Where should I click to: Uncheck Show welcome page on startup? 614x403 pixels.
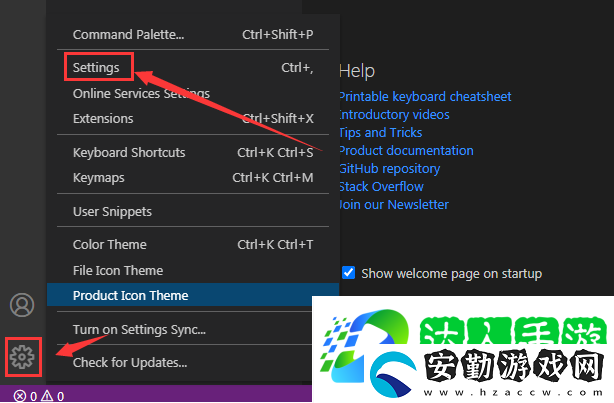349,273
